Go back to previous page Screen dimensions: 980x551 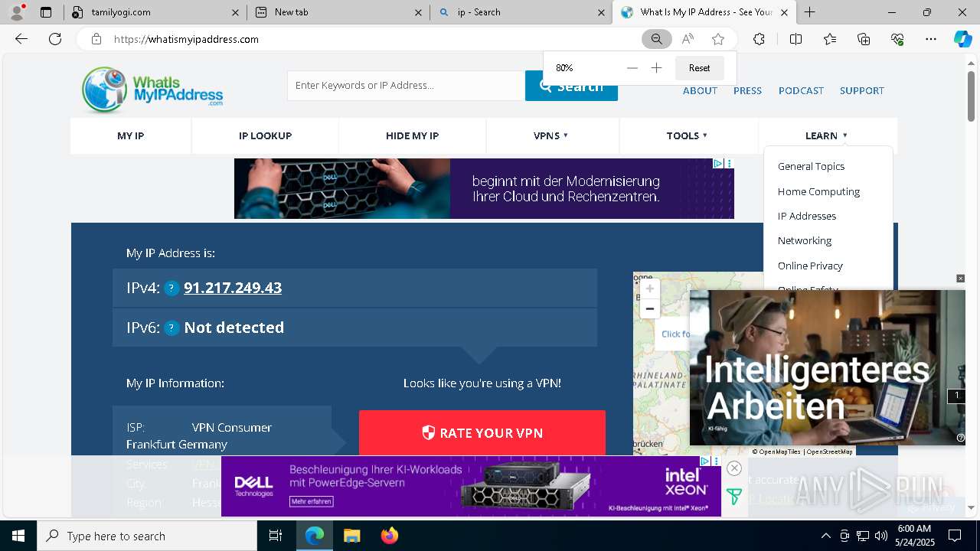pos(21,39)
